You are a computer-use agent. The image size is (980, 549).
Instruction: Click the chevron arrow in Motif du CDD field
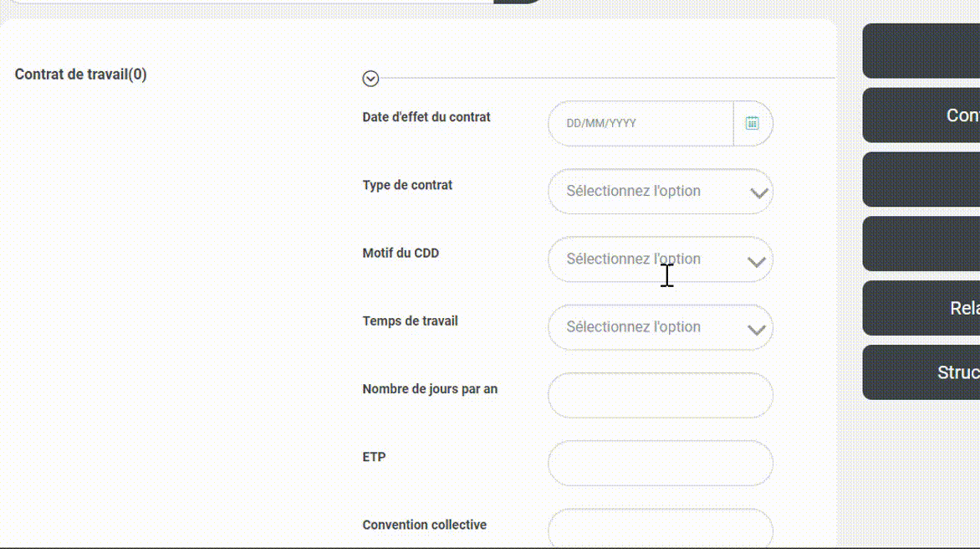click(757, 261)
